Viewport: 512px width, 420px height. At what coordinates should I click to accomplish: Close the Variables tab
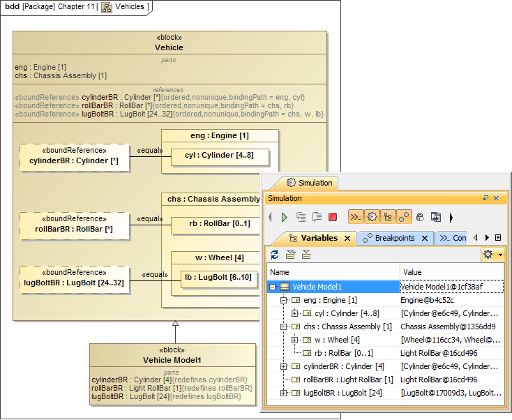pos(347,239)
